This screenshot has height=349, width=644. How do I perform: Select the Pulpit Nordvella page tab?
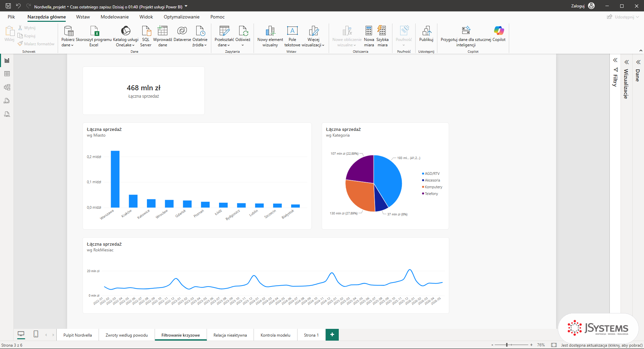pos(77,335)
